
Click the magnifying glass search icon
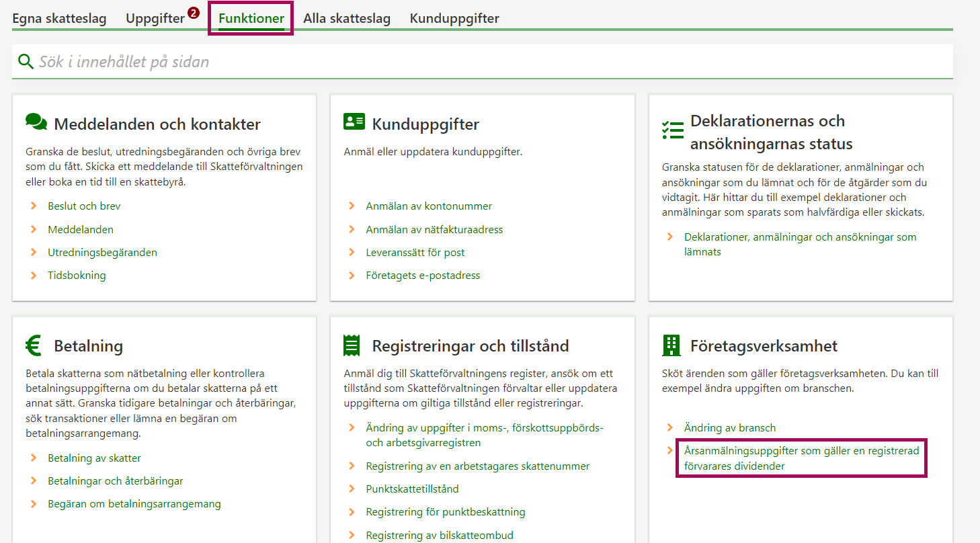[x=26, y=62]
